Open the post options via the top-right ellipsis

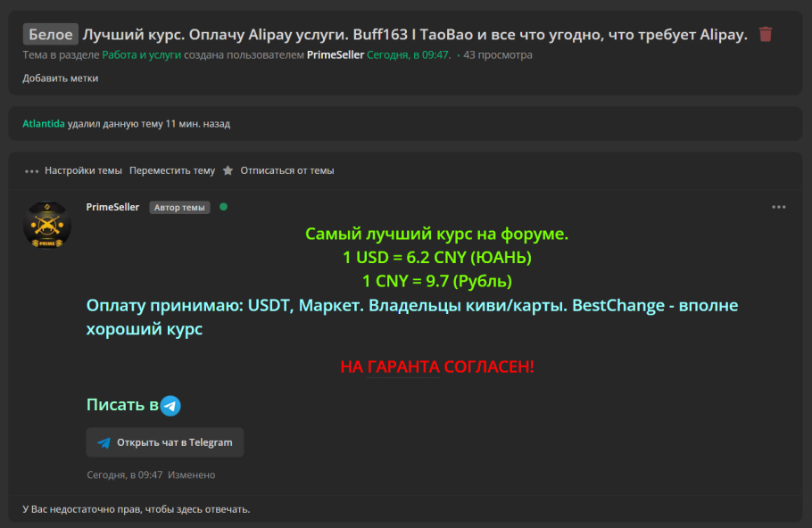(x=778, y=206)
